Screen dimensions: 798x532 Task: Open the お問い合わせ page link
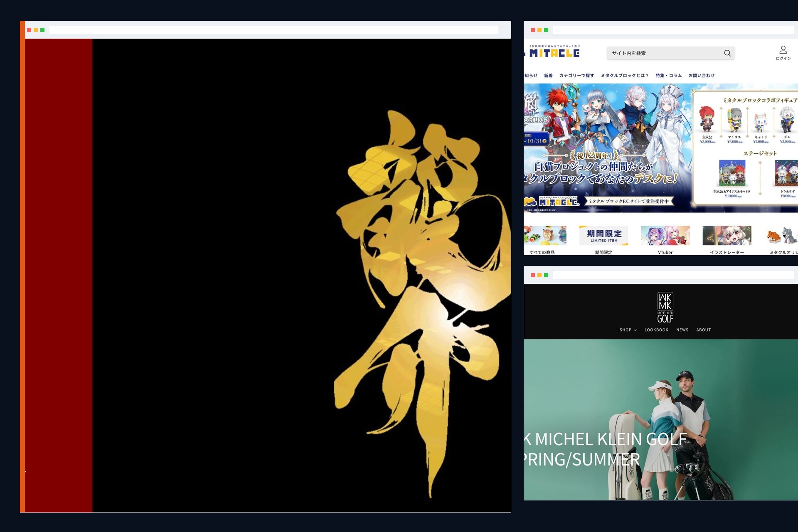coord(702,76)
